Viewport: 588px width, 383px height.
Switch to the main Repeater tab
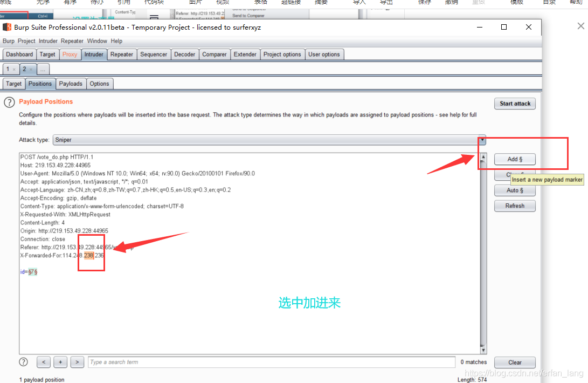(121, 54)
